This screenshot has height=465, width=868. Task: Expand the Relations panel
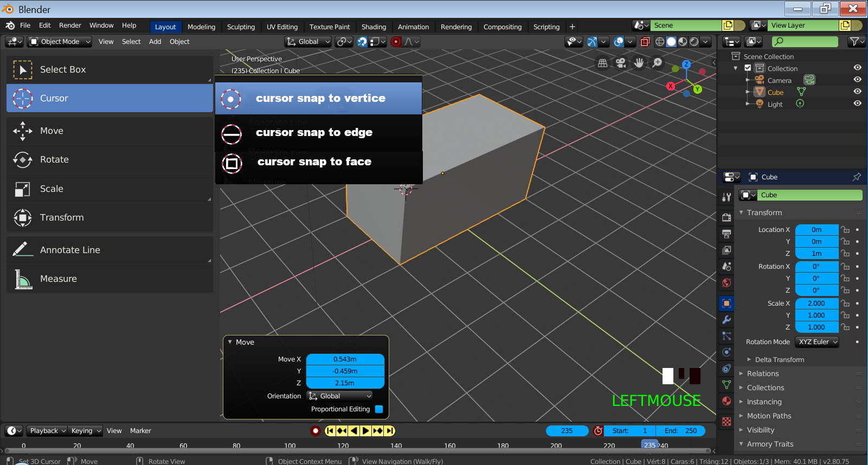point(762,373)
